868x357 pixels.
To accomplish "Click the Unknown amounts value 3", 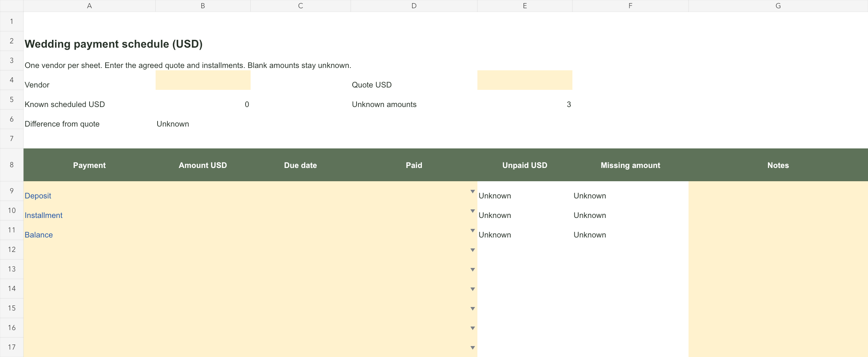I will click(569, 104).
